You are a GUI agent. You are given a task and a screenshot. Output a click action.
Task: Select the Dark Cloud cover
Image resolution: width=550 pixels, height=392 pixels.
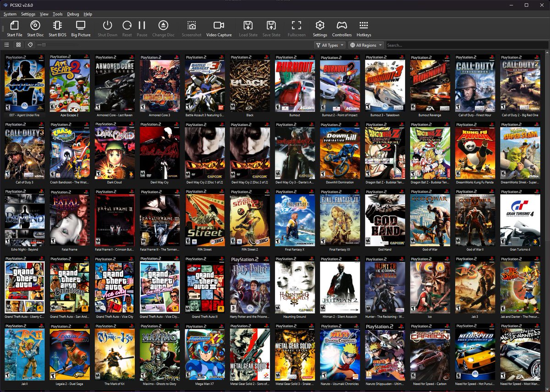pos(115,150)
